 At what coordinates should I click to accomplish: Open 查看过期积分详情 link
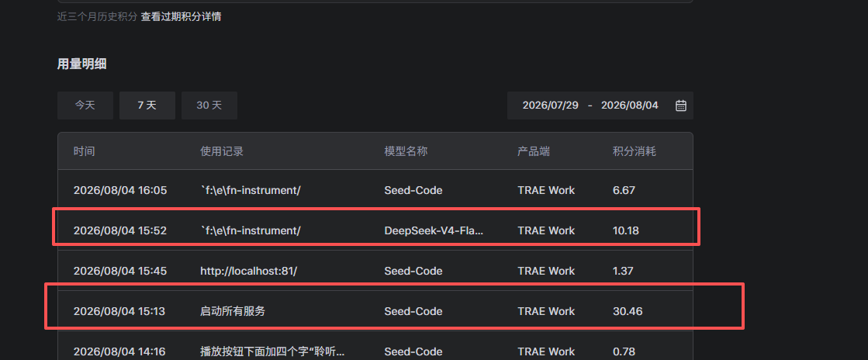181,16
